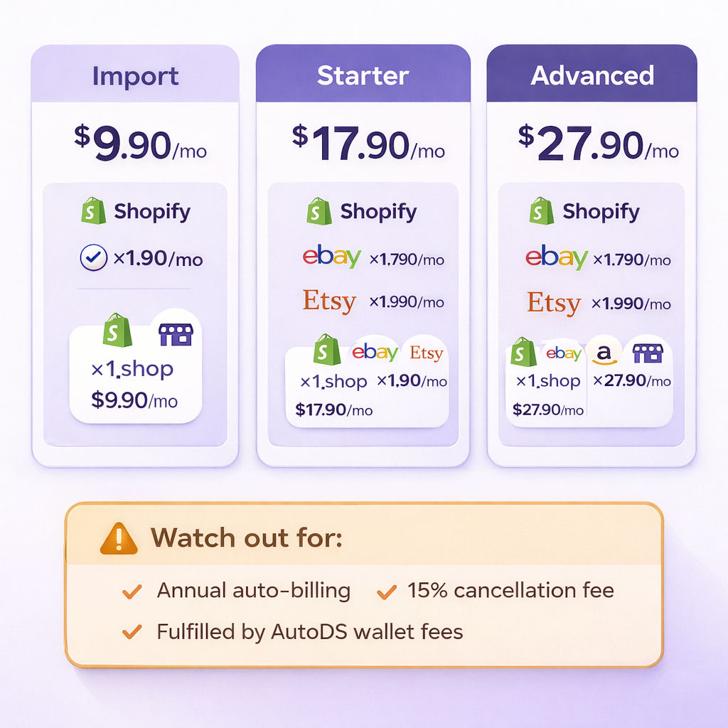Screen dimensions: 728x728
Task: Click the $17.90/mo headline price
Action: pyautogui.click(x=368, y=143)
